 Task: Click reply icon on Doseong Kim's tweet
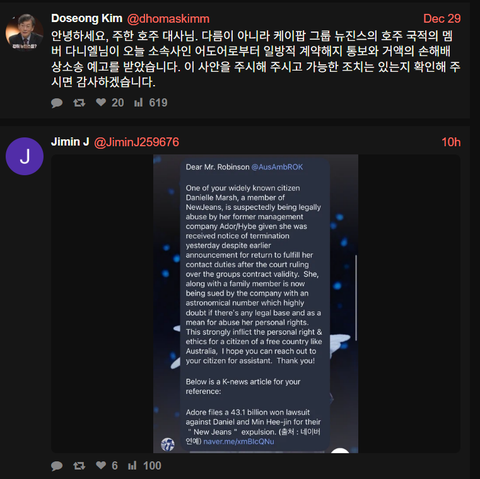[x=57, y=103]
